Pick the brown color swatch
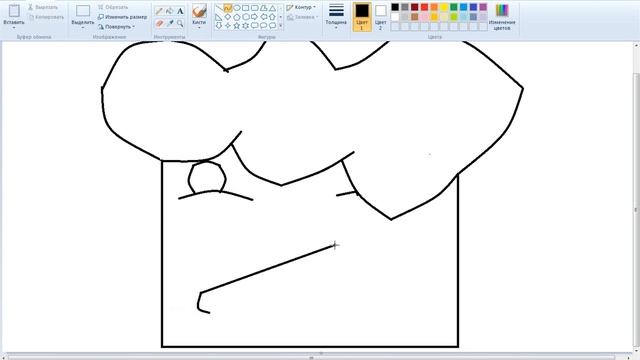640x360 pixels. point(415,17)
